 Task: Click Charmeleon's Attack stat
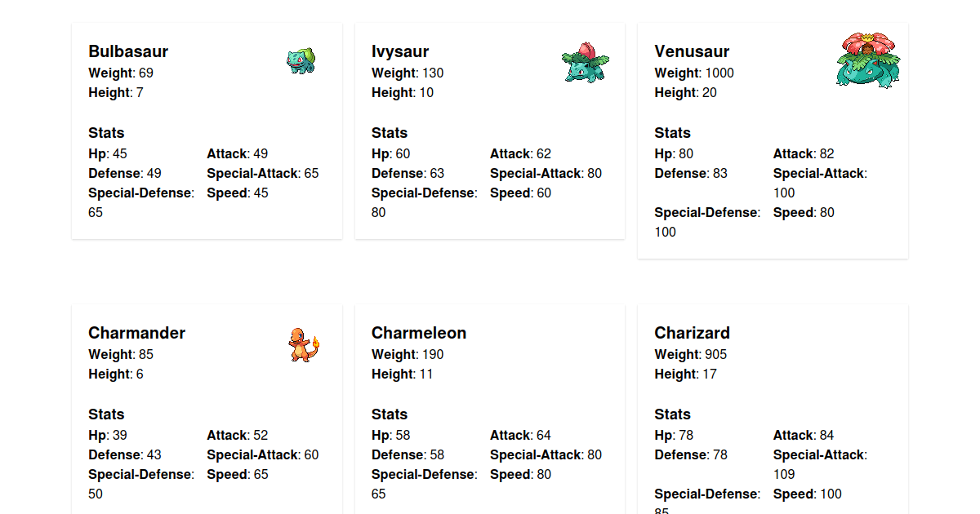[520, 435]
